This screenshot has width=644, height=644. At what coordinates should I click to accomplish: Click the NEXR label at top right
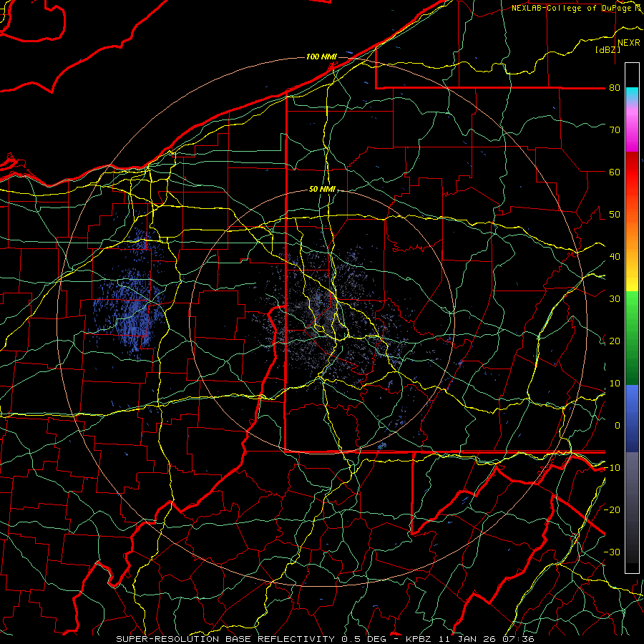click(x=629, y=43)
